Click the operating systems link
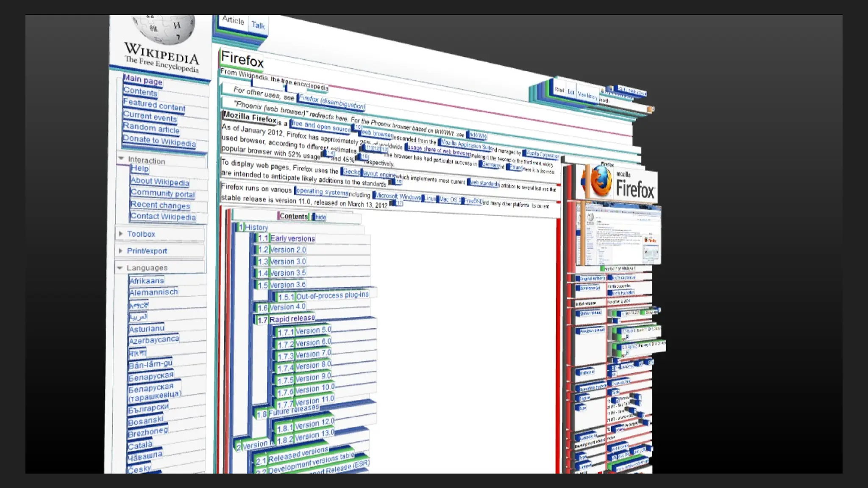The width and height of the screenshot is (868, 488). point(322,192)
